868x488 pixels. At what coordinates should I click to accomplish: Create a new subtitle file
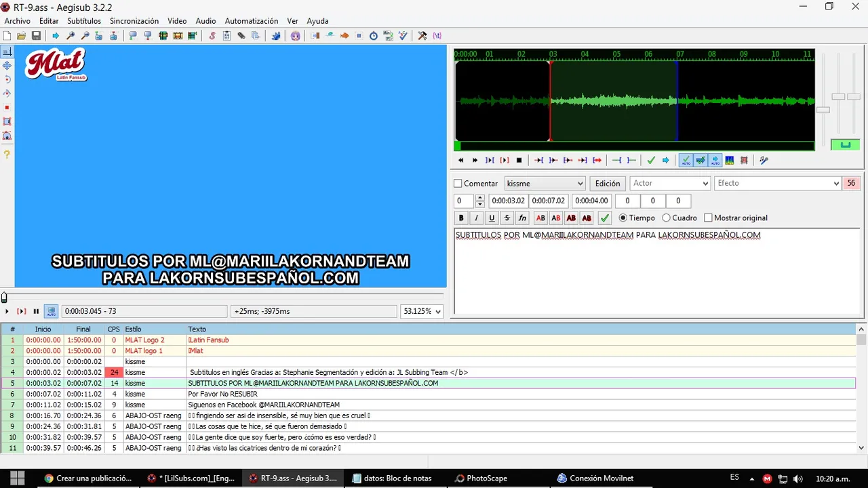pyautogui.click(x=7, y=36)
